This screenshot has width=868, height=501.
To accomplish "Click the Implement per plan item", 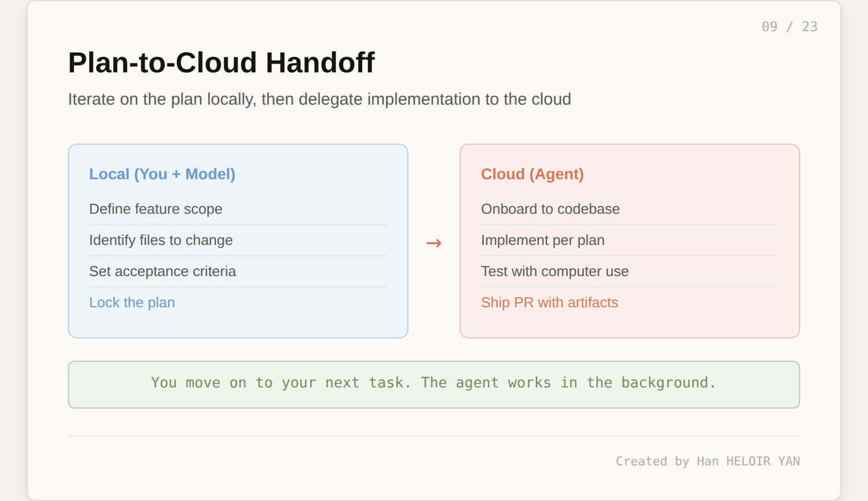I will [x=542, y=240].
